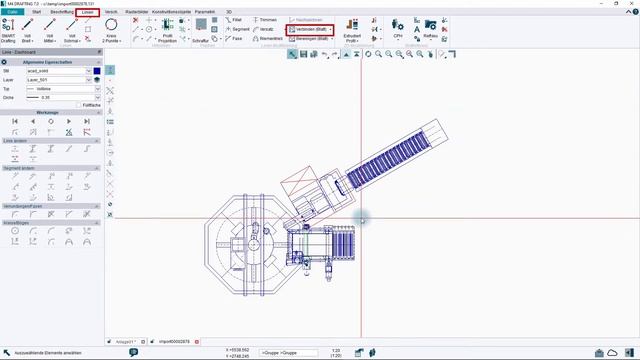Open the SMART Drafting tool
Screen dimensions: 640x360
pyautogui.click(x=8, y=30)
